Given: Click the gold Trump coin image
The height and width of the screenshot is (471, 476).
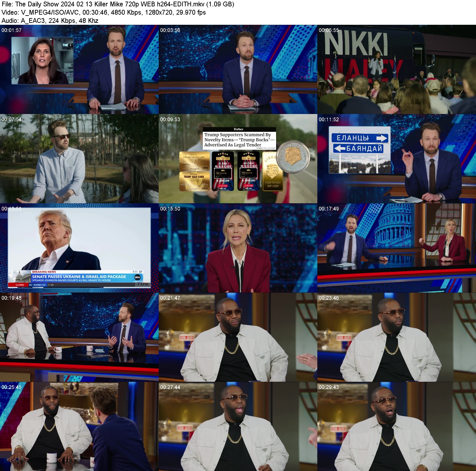Looking at the screenshot, I should (292, 157).
